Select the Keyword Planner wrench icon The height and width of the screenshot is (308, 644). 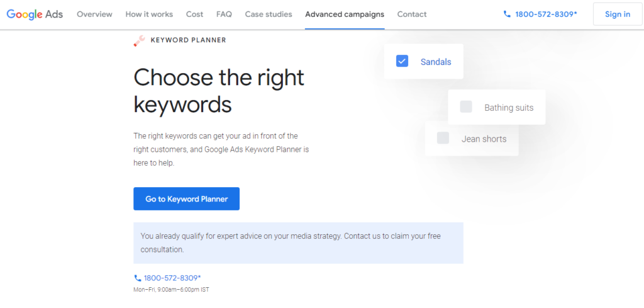point(139,41)
